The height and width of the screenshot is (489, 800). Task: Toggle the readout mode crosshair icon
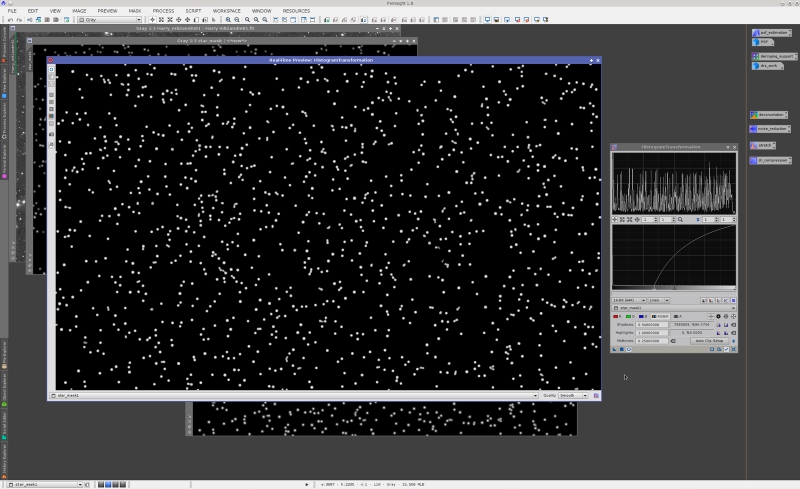coord(711,316)
